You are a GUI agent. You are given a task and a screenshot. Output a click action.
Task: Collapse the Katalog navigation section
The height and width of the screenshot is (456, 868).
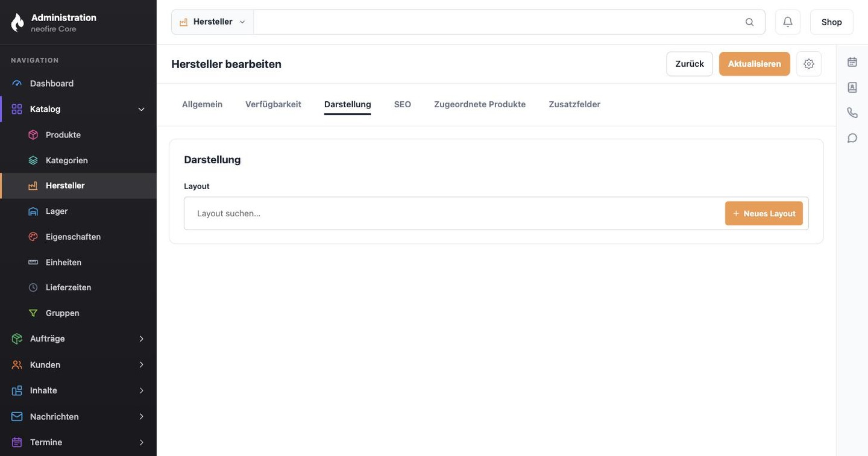click(142, 109)
